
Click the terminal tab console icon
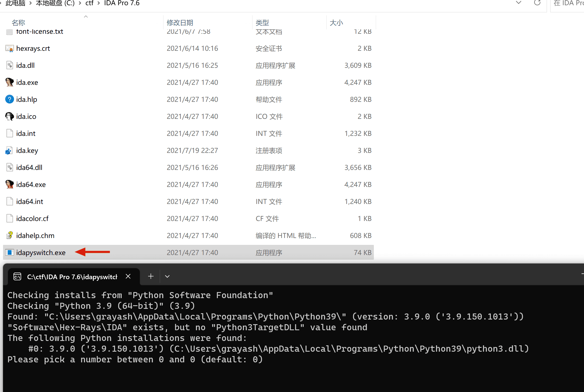(x=17, y=277)
